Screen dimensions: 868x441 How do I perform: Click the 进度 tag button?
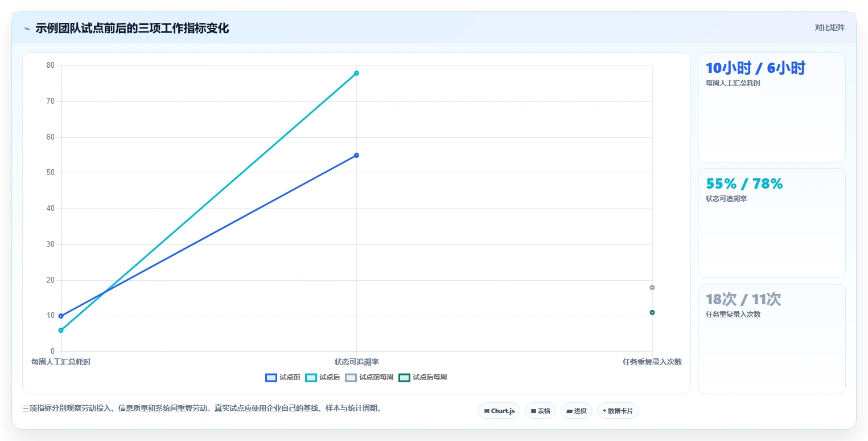click(577, 411)
